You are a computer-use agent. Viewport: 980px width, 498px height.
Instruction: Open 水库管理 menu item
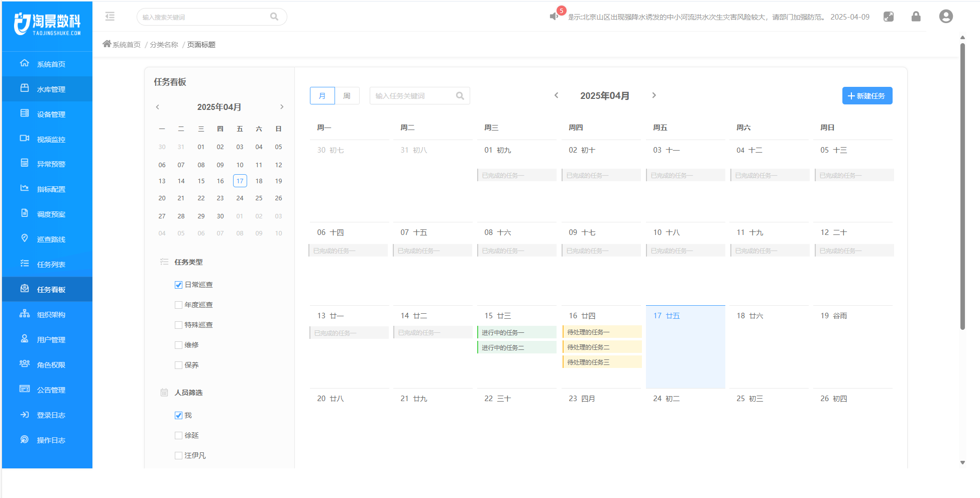(x=47, y=89)
